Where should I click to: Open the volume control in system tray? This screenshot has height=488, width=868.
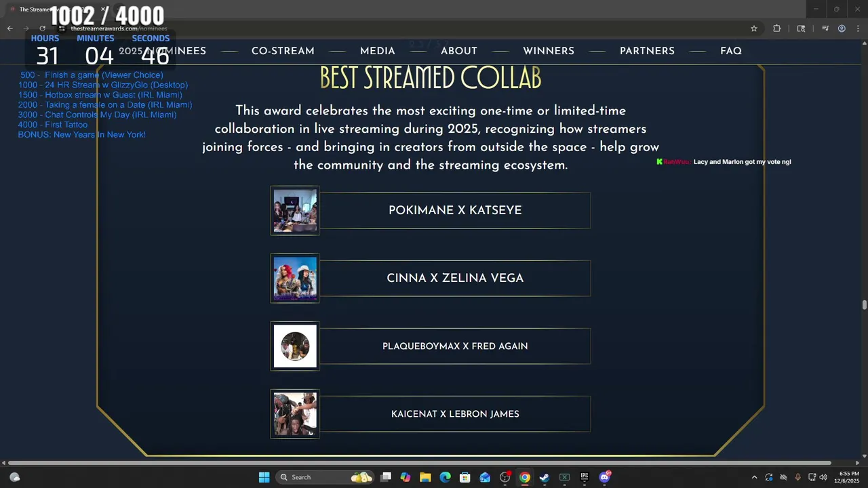(x=823, y=477)
